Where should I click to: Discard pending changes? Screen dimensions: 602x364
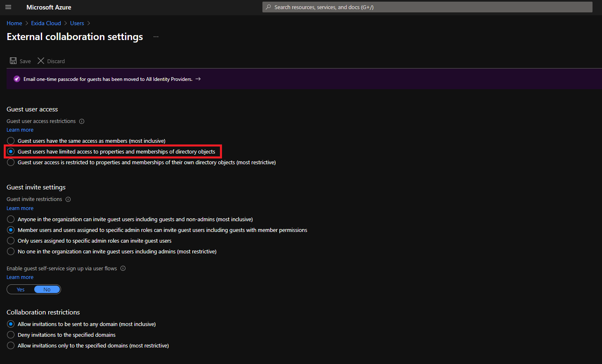tap(51, 61)
